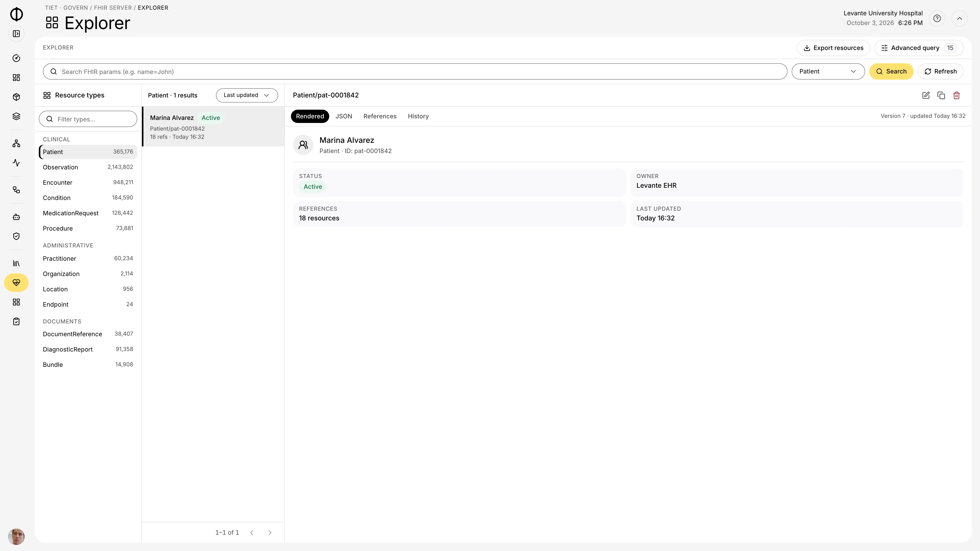Image resolution: width=980 pixels, height=551 pixels.
Task: Select Observation resource type
Action: click(88, 167)
